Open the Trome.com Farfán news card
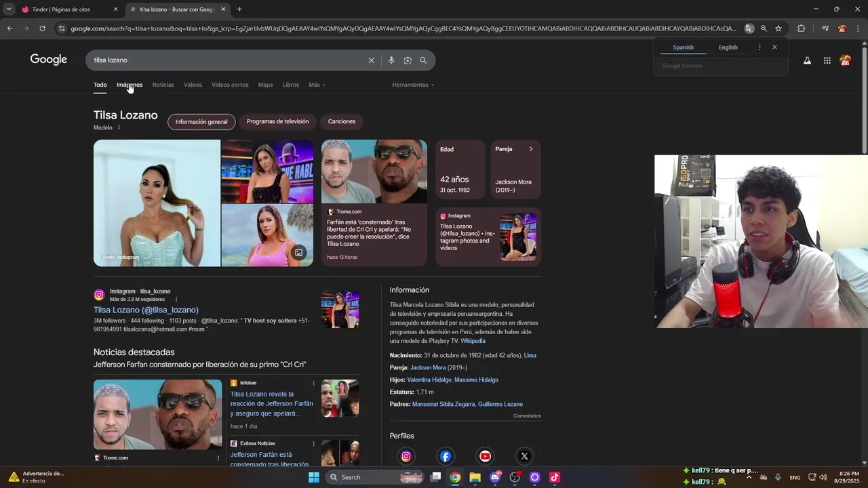Viewport: 868px width, 488px height. click(374, 203)
